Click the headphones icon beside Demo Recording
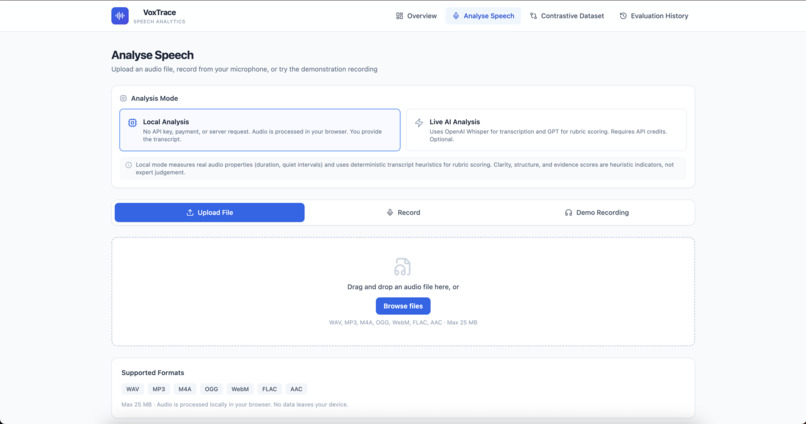Screen dimensions: 806x424 [x=569, y=212]
